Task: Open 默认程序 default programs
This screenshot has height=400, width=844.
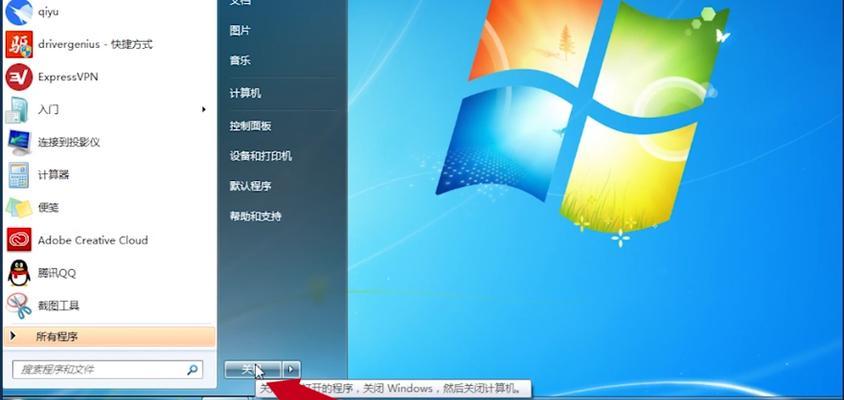Action: pos(250,186)
